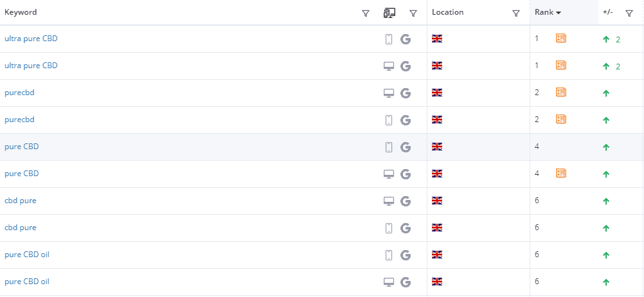Open the device and search engine filter icon
Image resolution: width=644 pixels, height=297 pixels.
(x=413, y=14)
